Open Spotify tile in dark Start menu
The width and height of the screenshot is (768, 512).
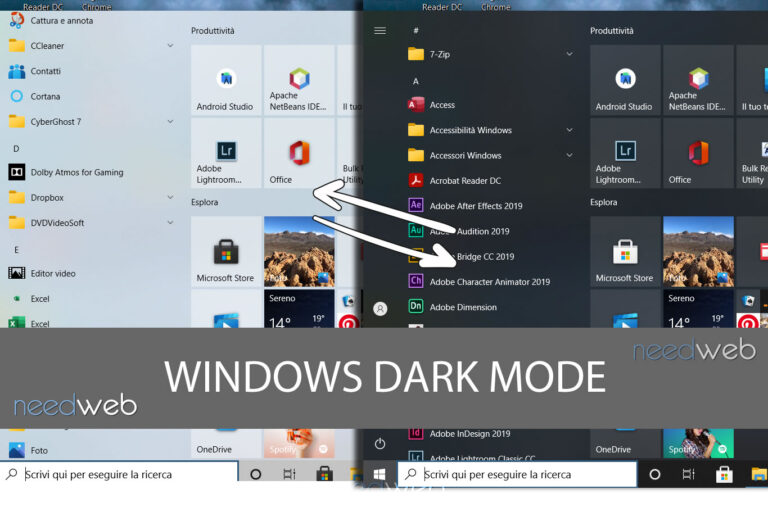click(x=698, y=443)
